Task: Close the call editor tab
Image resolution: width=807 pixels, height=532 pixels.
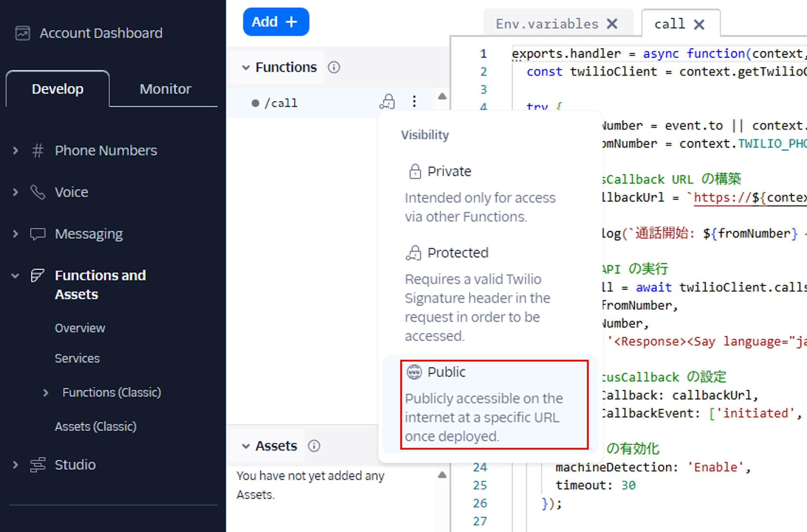Action: [x=699, y=25]
